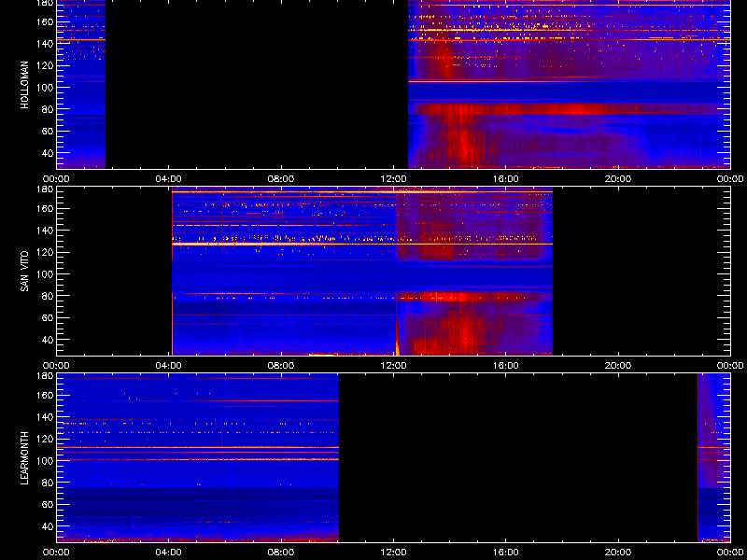Click 160 on Holloman frequency axis
The height and width of the screenshot is (560, 747).
(44, 21)
